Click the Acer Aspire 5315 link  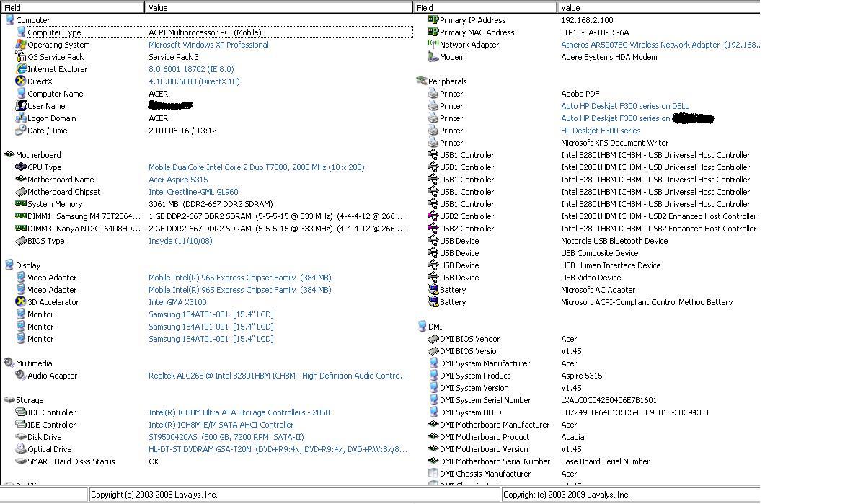[x=178, y=180]
